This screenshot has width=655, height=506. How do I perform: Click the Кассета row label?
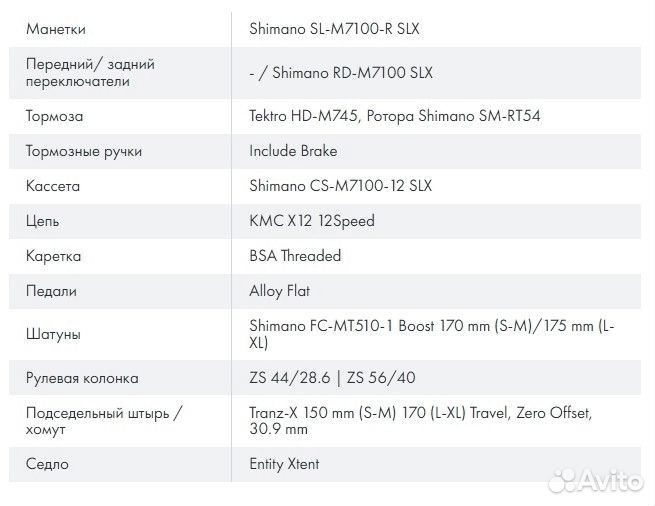point(53,186)
